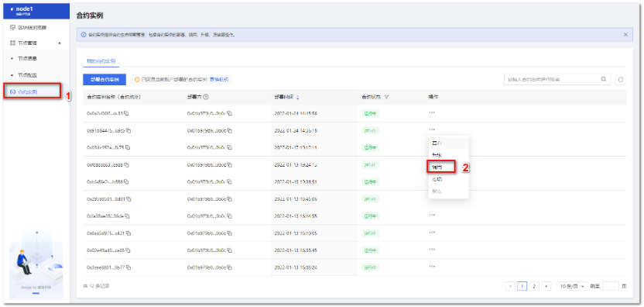Open the more-actions dots in the 14:45:56 row

(432, 112)
